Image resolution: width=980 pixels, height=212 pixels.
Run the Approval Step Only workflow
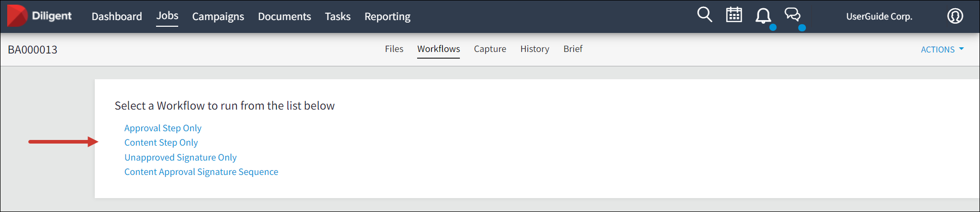(x=163, y=128)
